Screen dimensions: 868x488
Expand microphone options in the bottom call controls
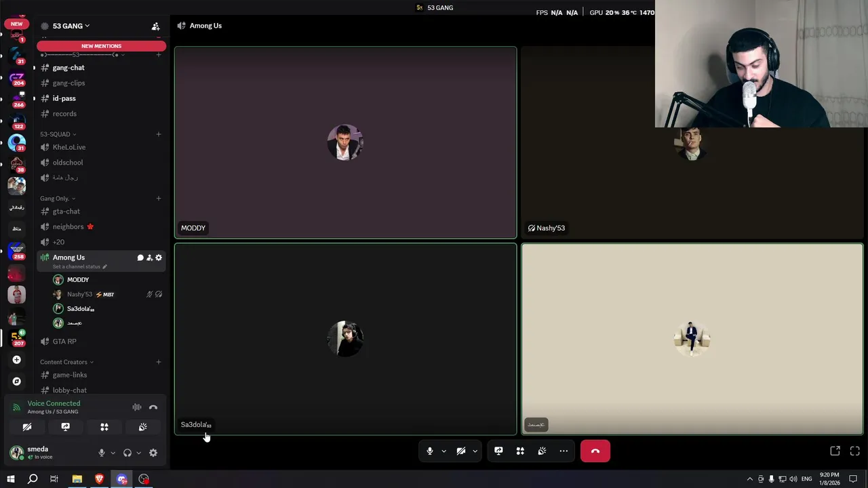444,451
